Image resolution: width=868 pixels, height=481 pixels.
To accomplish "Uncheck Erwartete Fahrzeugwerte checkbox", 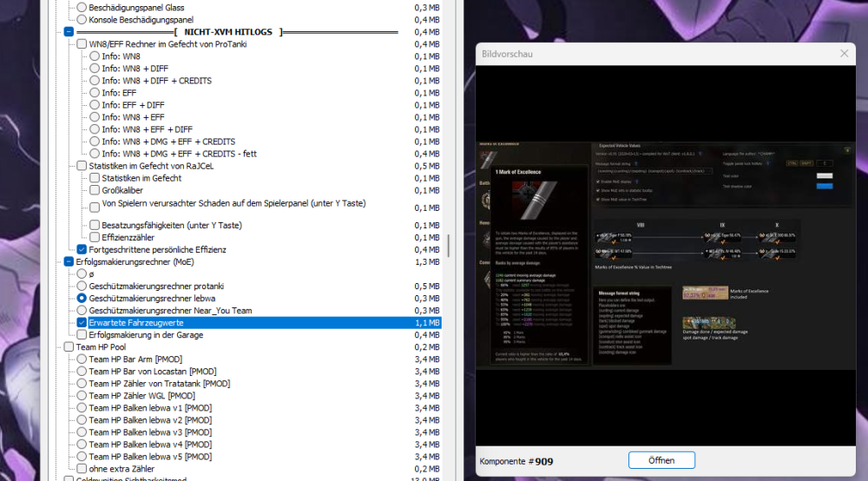I will (82, 322).
